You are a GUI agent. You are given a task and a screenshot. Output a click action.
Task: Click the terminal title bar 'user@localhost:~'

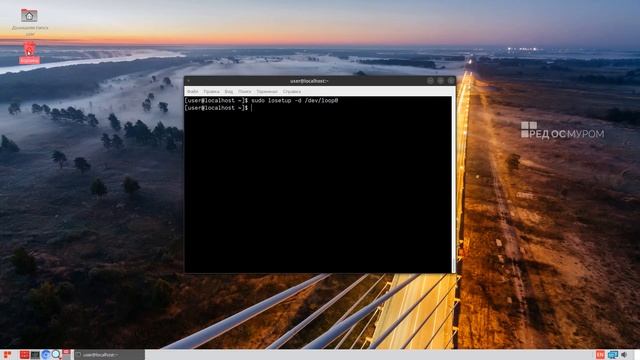click(309, 81)
